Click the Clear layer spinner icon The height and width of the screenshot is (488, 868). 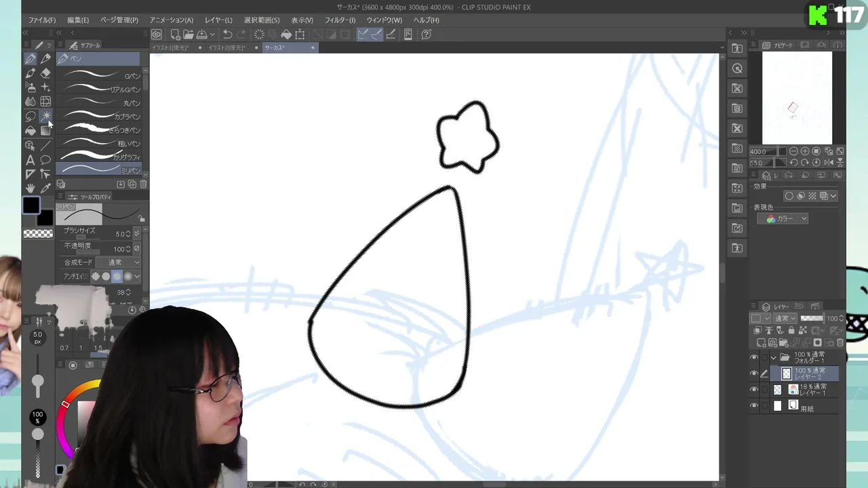point(259,35)
